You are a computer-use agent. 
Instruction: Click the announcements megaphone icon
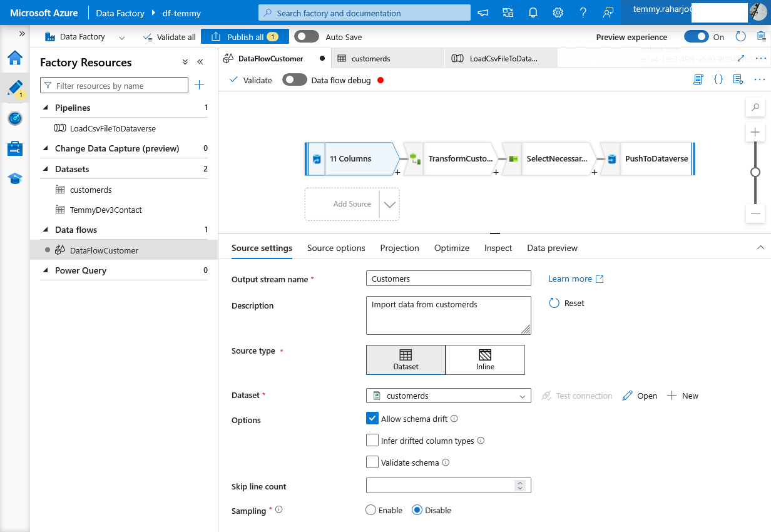click(x=483, y=13)
